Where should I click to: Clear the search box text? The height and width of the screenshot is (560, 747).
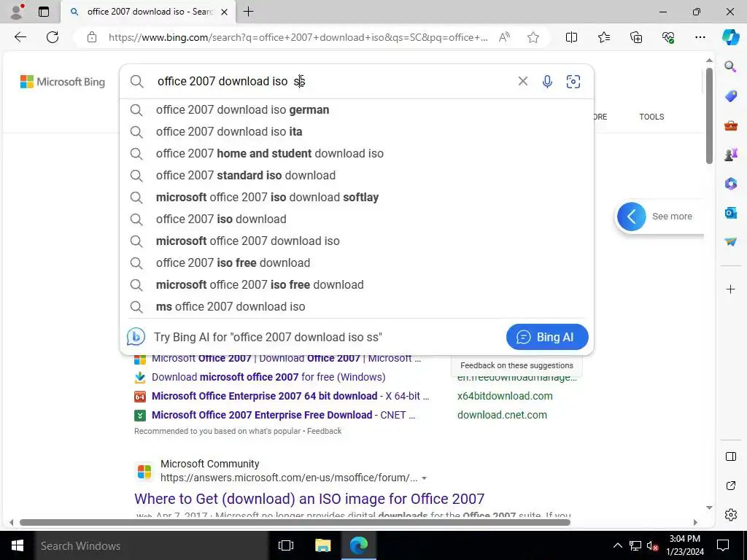coord(522,82)
